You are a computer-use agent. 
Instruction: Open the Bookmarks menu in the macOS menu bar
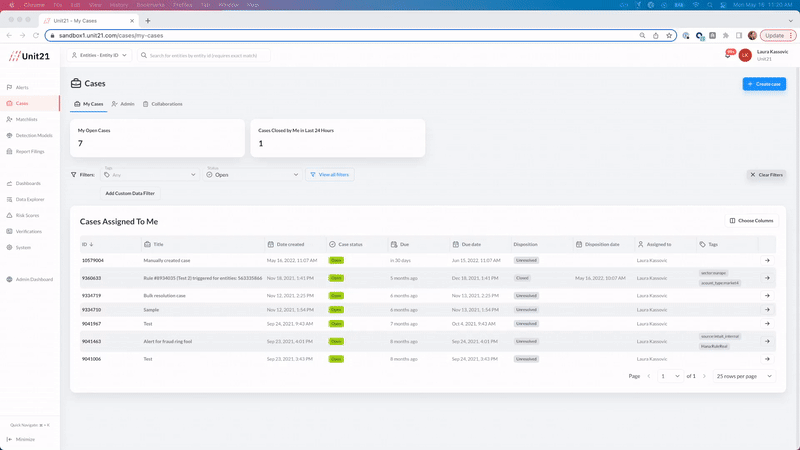coord(151,5)
